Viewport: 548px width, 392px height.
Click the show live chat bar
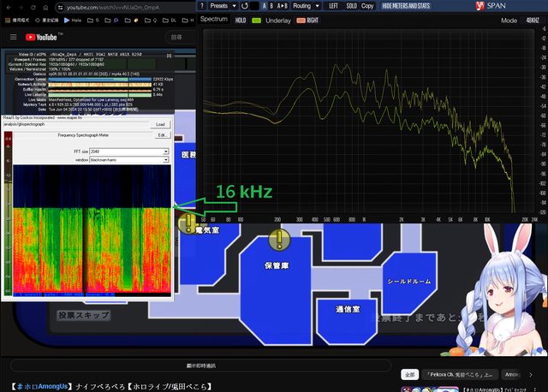[x=201, y=365]
